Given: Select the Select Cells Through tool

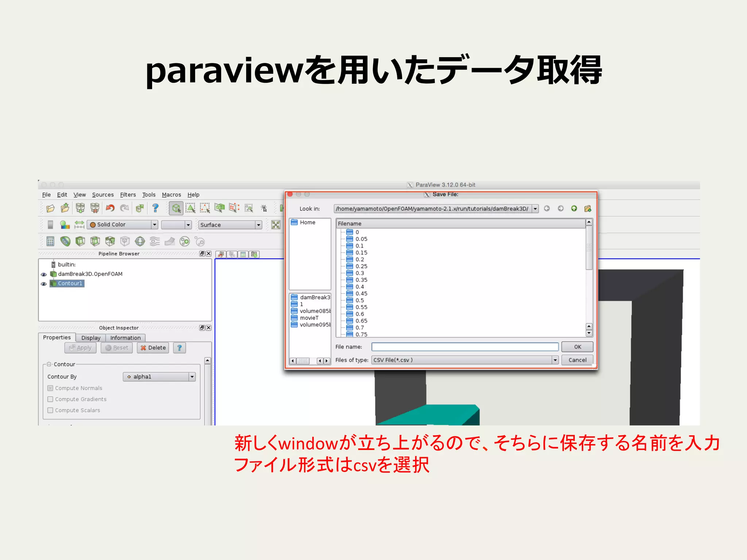Looking at the screenshot, I should tap(220, 208).
